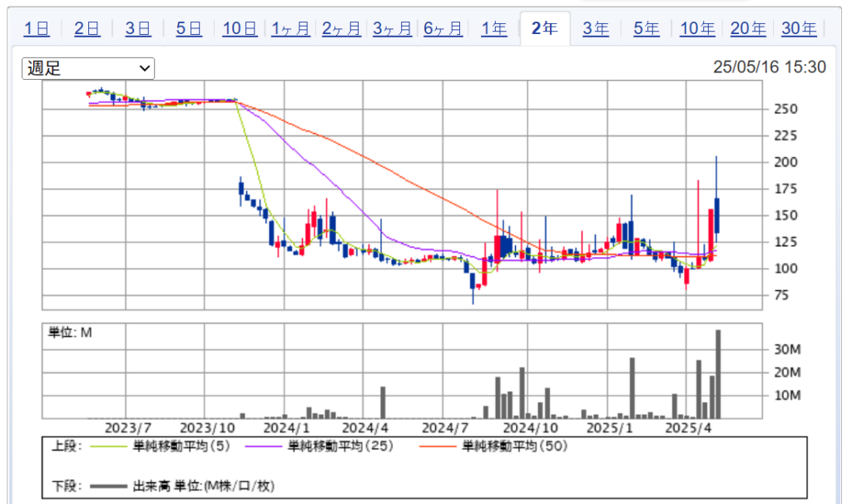Switch to the 1ヶ月 chart range
This screenshot has width=852, height=504.
290,28
